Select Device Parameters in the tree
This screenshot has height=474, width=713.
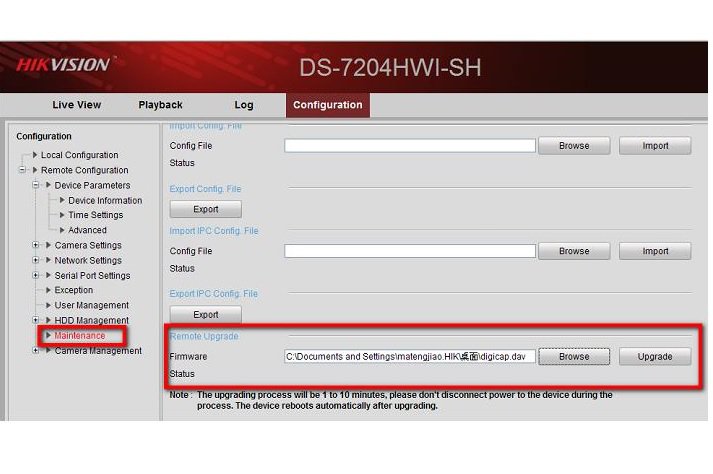[x=92, y=185]
